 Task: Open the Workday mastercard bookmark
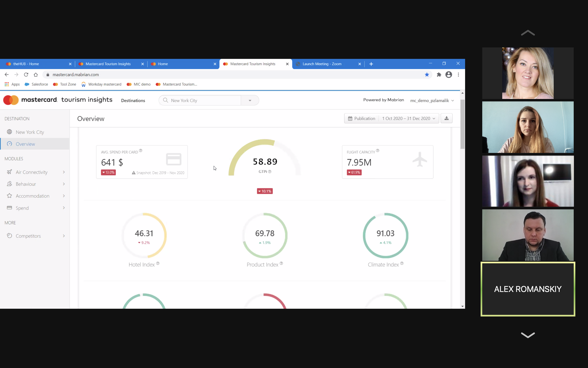pyautogui.click(x=101, y=84)
